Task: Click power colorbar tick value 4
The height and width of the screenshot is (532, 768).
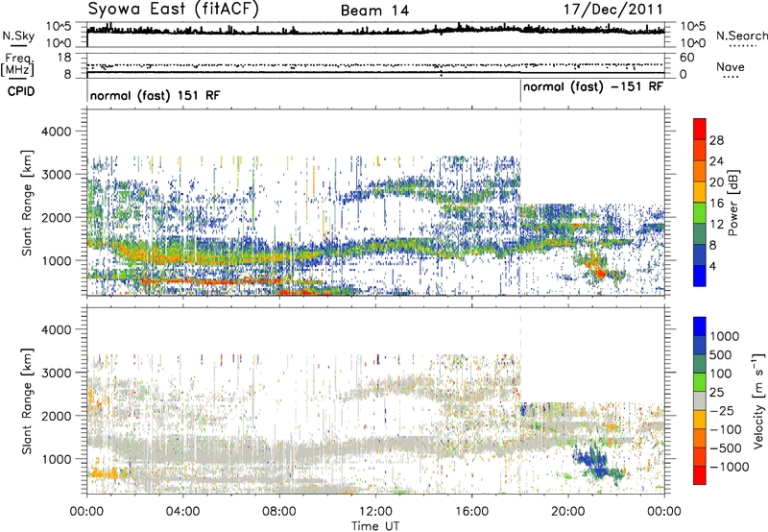Action: coord(712,266)
